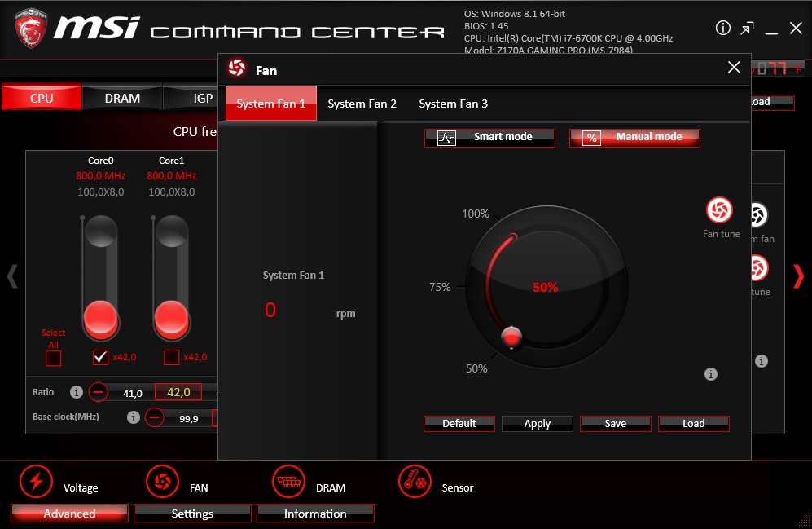The image size is (812, 529).
Task: Toggle the Select All cores checkbox
Action: coord(53,358)
